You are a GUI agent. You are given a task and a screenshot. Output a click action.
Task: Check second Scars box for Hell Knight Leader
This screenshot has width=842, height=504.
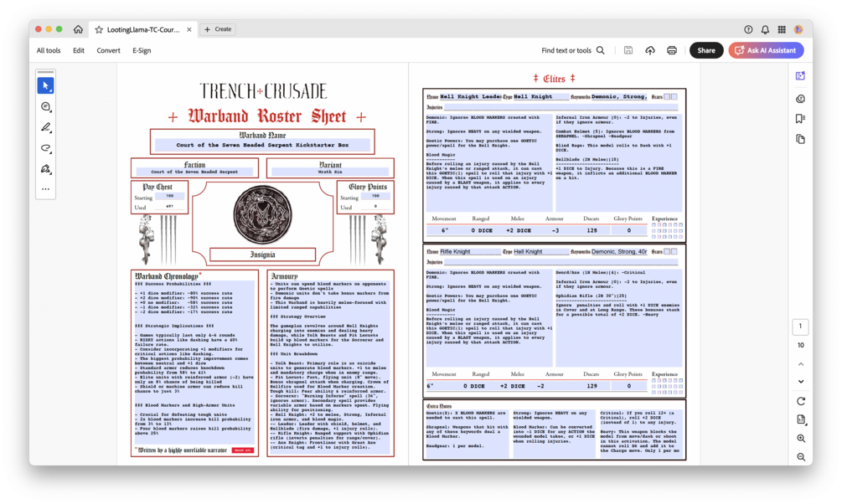coord(674,96)
